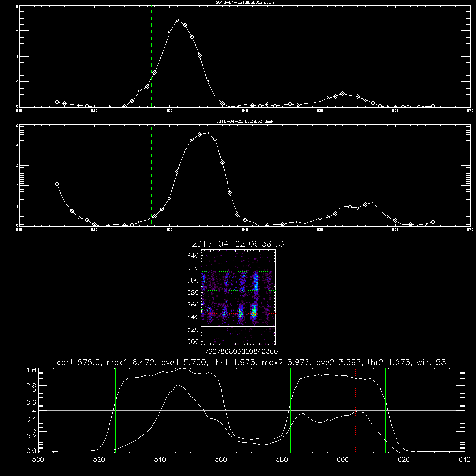Click the 0.0 label on bottom plot y-axis
Image resolution: width=476 pixels, height=476 pixels.
[x=31, y=451]
